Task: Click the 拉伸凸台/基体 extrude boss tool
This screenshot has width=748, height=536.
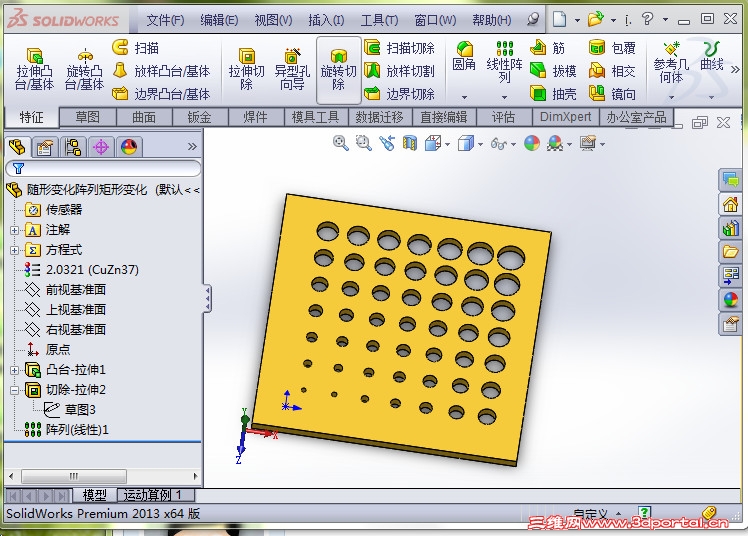Action: tap(34, 69)
